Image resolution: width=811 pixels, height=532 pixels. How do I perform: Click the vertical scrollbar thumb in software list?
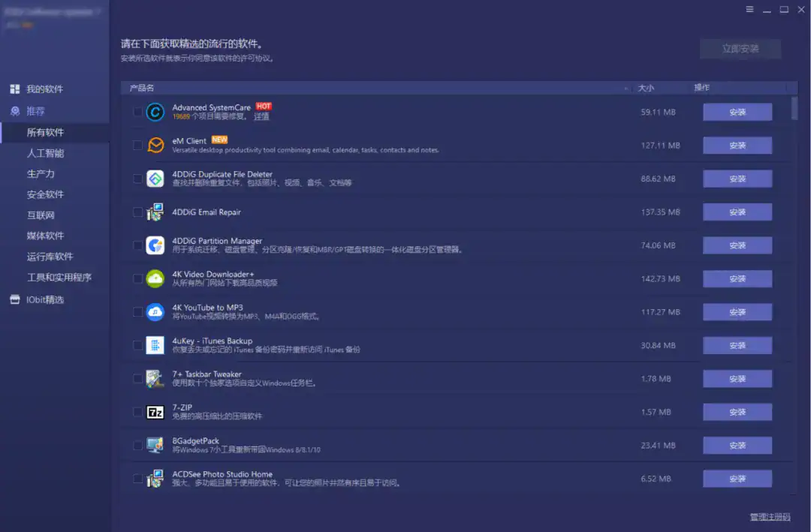coord(794,109)
